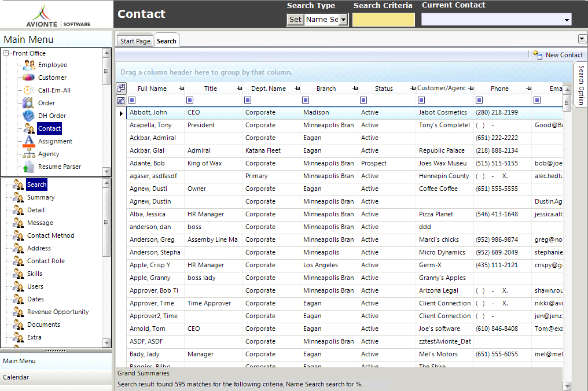
Task: Click the Assignment letter A icon
Action: tap(29, 141)
